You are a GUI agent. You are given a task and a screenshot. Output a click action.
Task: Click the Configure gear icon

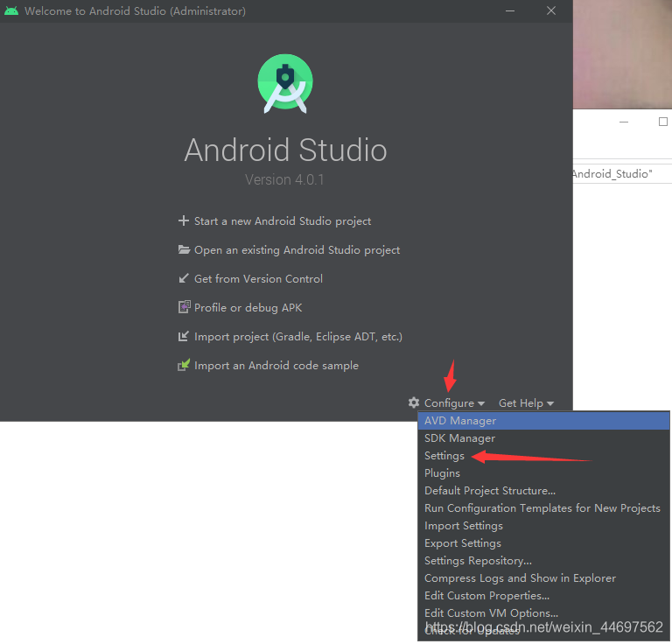coord(414,402)
